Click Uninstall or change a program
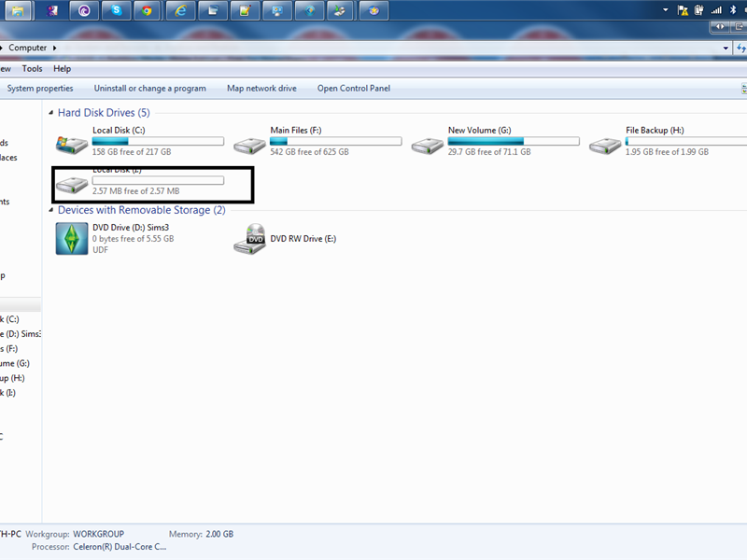This screenshot has width=747, height=560. [x=149, y=88]
